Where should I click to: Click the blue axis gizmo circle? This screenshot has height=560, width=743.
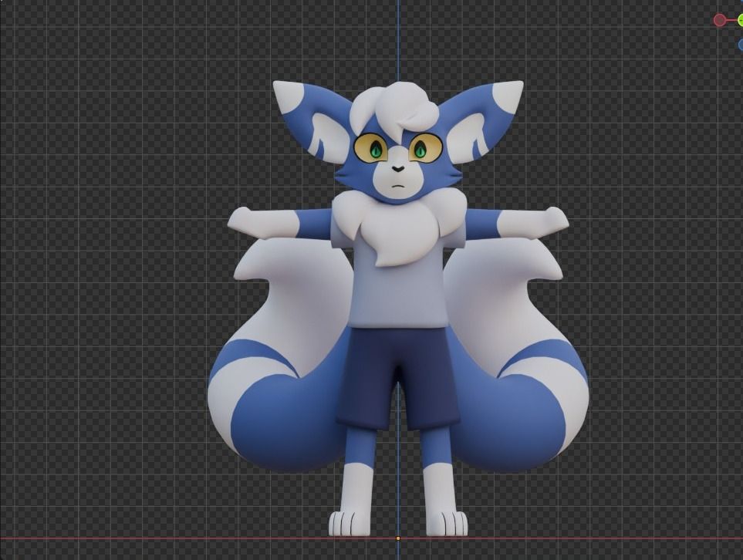point(741,45)
